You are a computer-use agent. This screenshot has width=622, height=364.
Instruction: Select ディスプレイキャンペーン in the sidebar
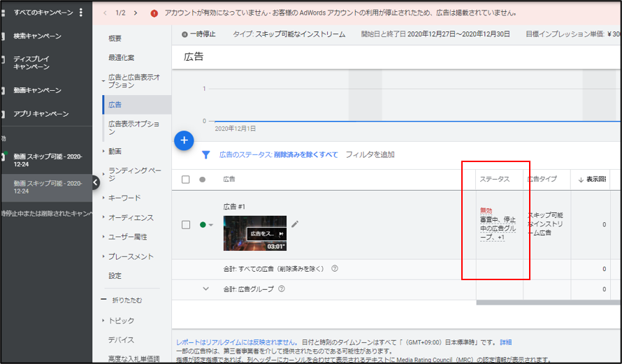click(x=31, y=63)
